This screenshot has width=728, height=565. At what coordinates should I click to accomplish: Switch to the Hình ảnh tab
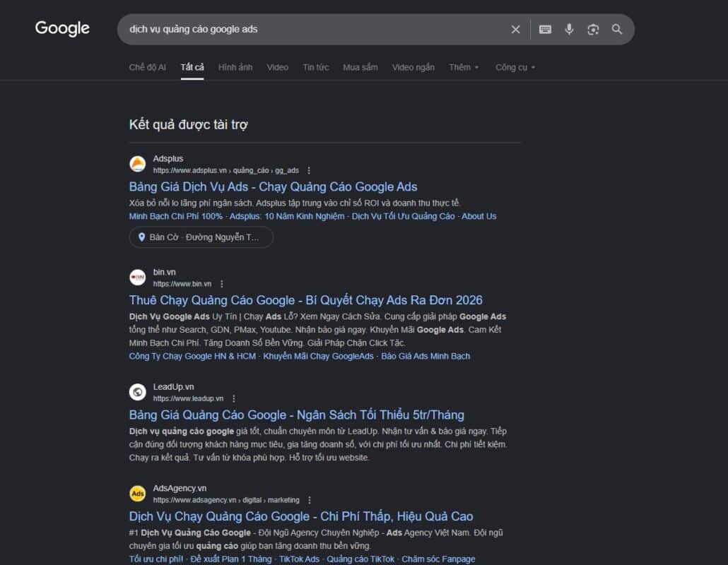(x=235, y=67)
